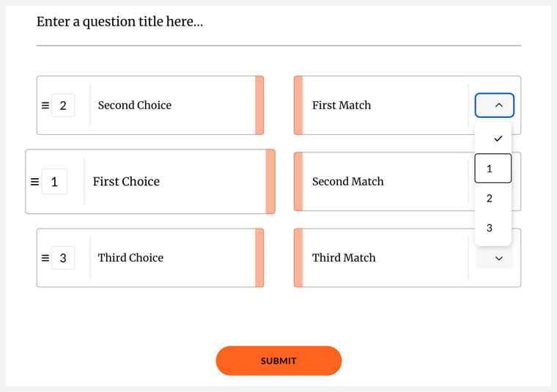
Task: Click the Third Match card label
Action: tap(344, 258)
